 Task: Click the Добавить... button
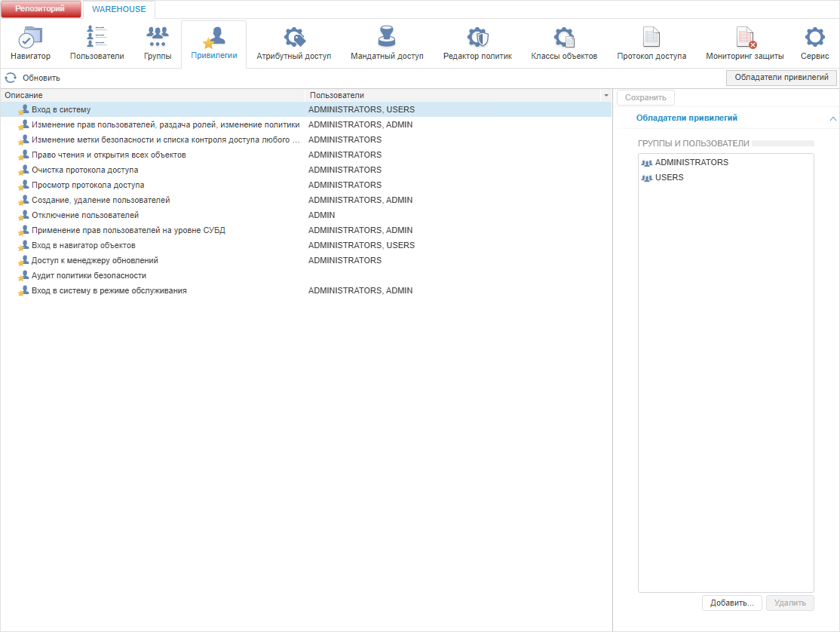coord(731,603)
